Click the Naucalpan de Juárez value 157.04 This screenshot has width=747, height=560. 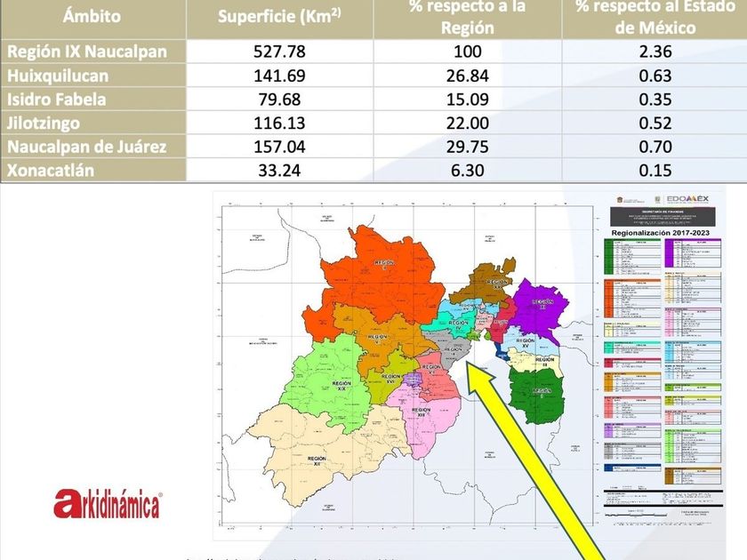[x=279, y=147]
